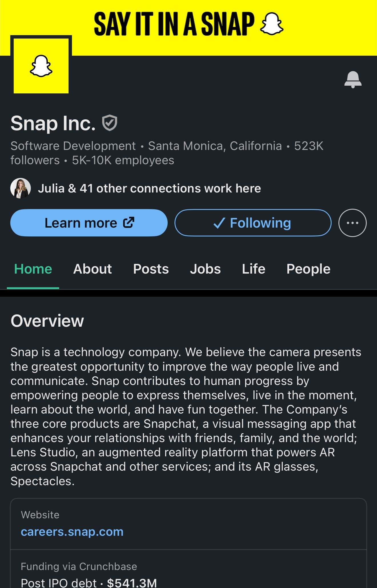The height and width of the screenshot is (588, 377).
Task: Tap the Snapchat ghost logo square
Action: (x=41, y=66)
